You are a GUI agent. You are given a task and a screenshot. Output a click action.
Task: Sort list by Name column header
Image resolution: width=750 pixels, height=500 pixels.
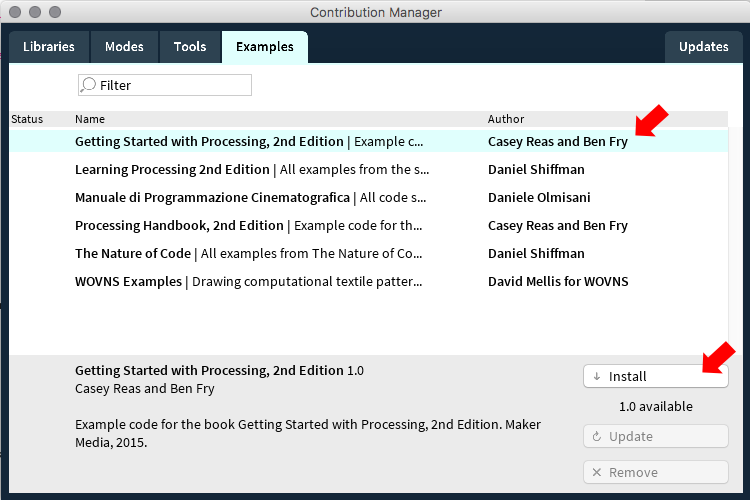(90, 119)
